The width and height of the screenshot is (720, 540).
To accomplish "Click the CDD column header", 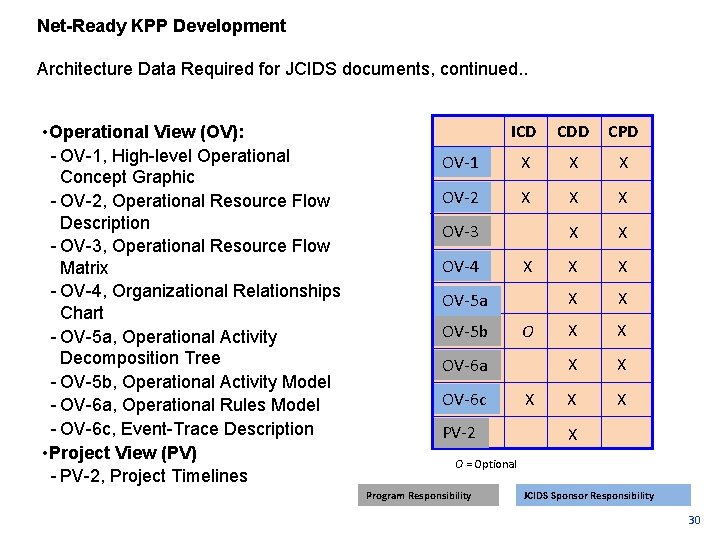I will (x=573, y=132).
